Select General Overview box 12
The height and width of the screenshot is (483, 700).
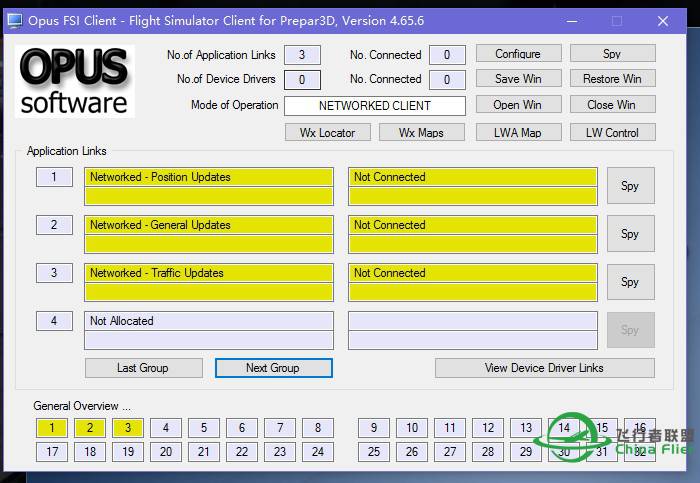tap(488, 428)
